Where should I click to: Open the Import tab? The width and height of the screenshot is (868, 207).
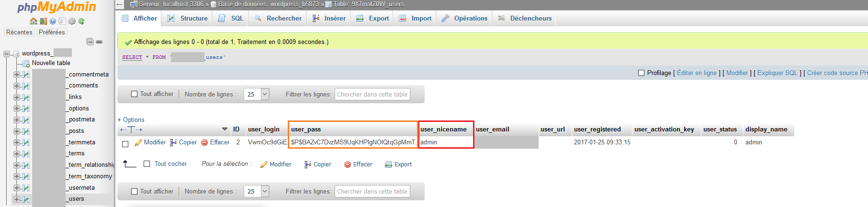pos(415,18)
